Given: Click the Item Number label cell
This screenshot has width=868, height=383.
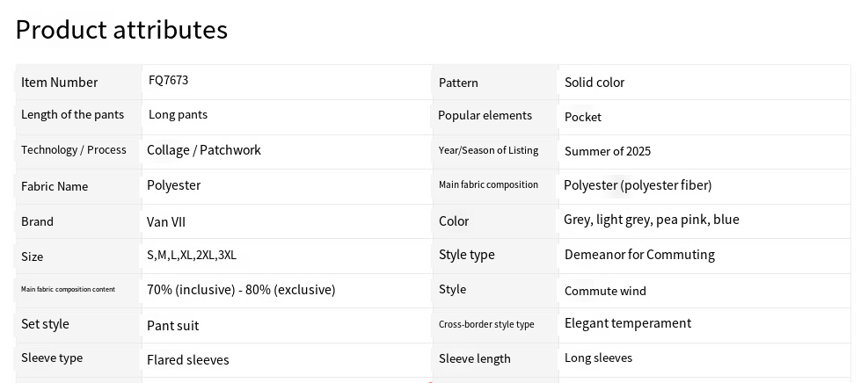Looking at the screenshot, I should click(x=60, y=83).
